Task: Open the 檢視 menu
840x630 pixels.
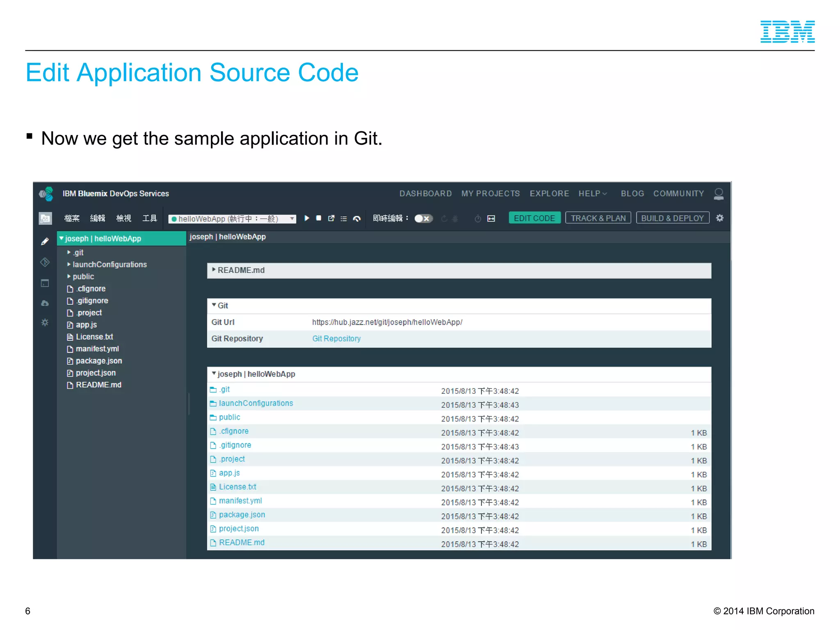Action: pyautogui.click(x=123, y=218)
